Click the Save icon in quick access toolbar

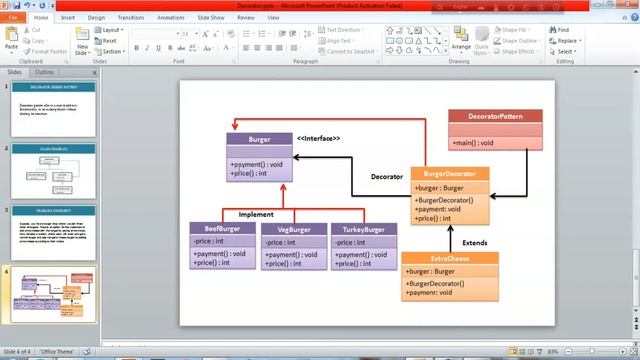point(17,6)
